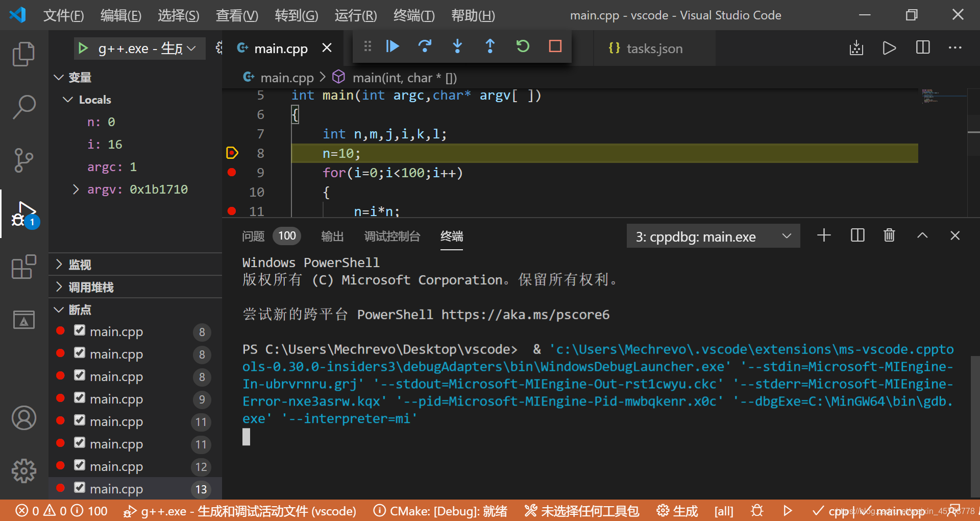The width and height of the screenshot is (980, 521).
Task: Click Continue in debug toolbar
Action: coord(393,46)
